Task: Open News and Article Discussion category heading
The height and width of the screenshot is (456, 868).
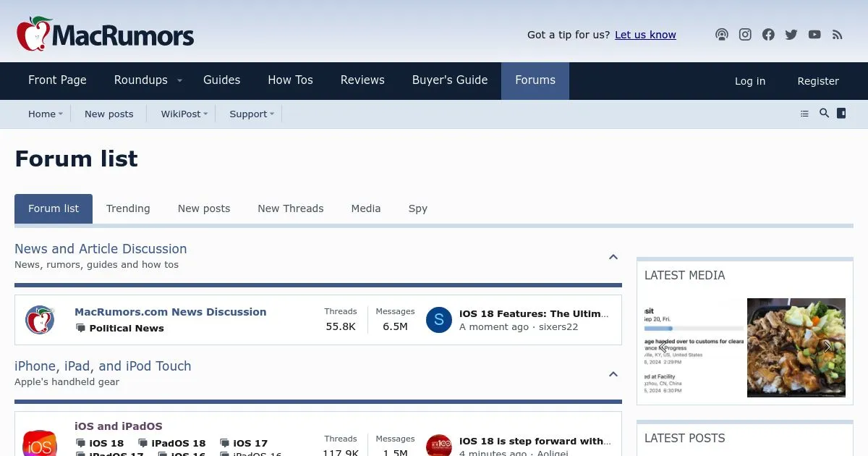Action: tap(101, 249)
